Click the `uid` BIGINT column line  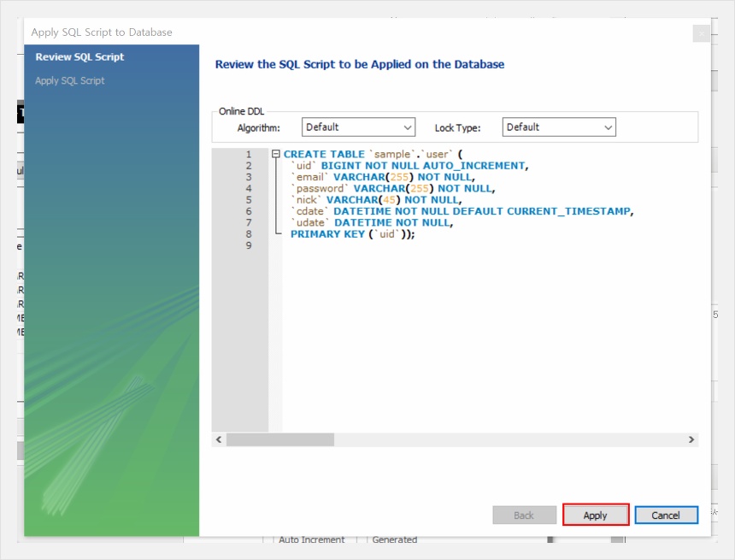point(409,166)
